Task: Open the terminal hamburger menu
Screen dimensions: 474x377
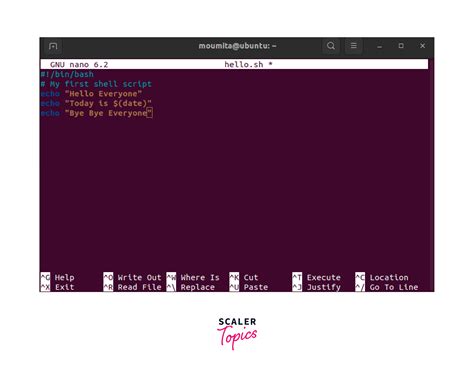Action: click(x=354, y=46)
